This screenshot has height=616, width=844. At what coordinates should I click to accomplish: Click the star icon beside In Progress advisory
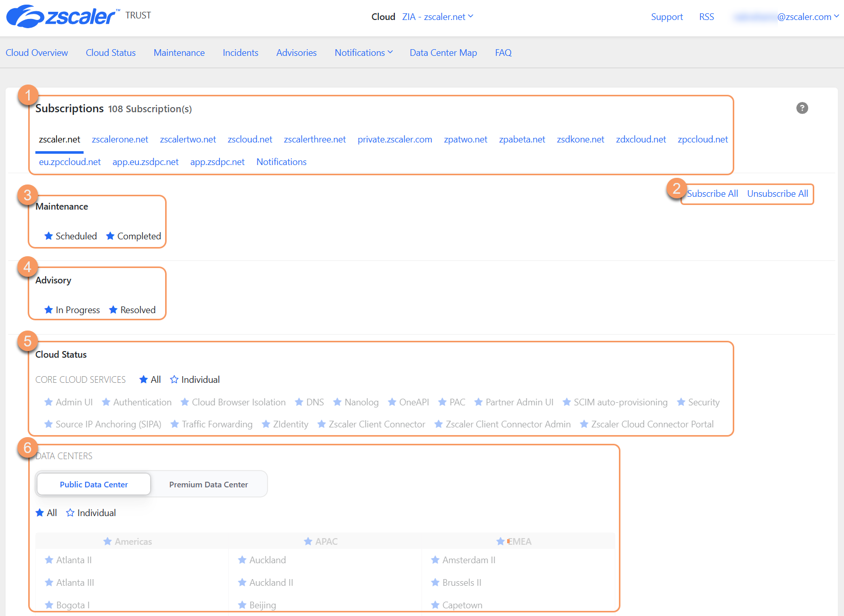[x=49, y=310]
